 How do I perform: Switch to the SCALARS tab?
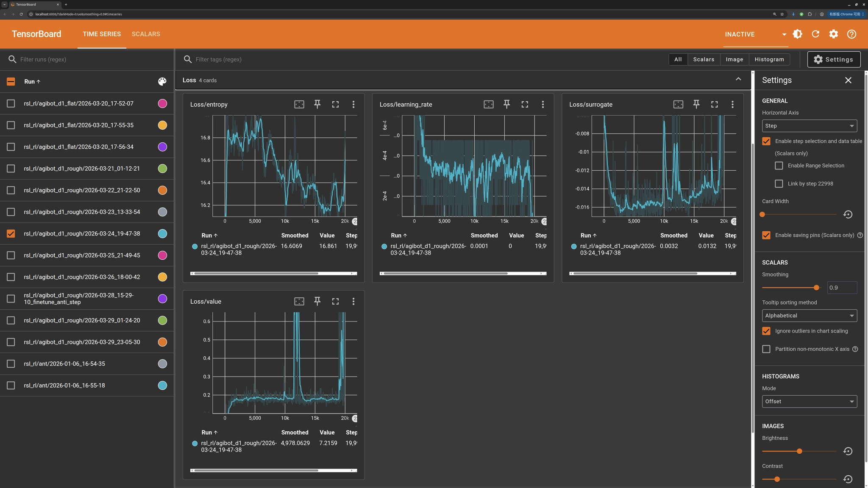(146, 34)
